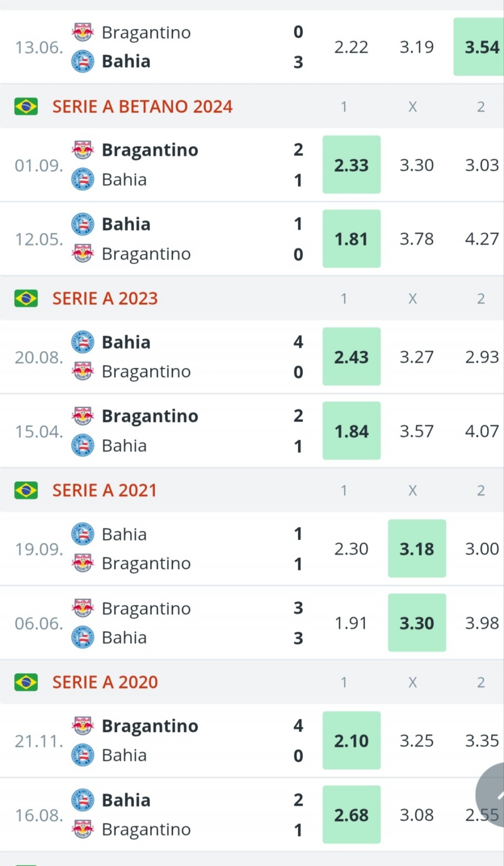Viewport: 504px width, 866px height.
Task: Click Bragantino crest in 01.09. match
Action: click(82, 150)
